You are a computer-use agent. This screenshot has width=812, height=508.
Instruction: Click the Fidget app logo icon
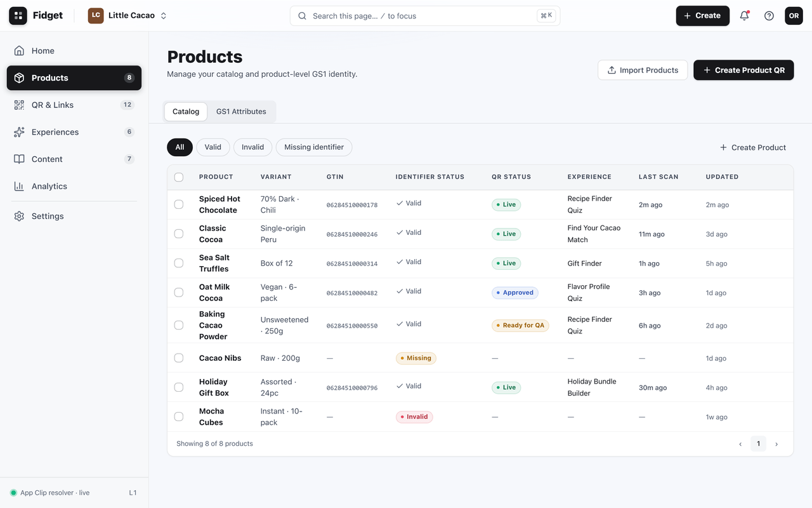18,16
